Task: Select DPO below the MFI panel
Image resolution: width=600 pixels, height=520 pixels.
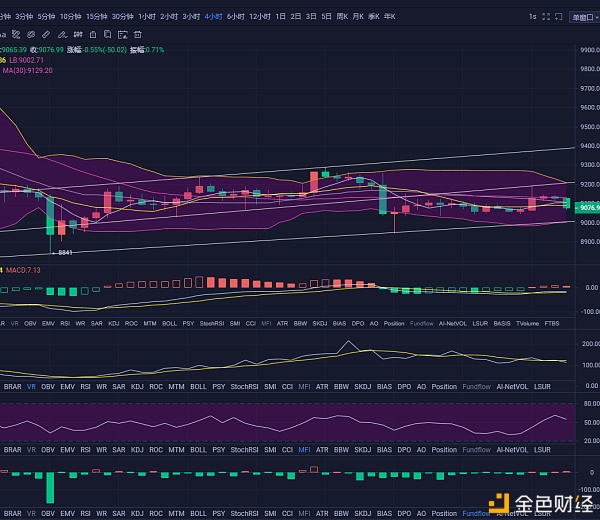Action: click(404, 450)
